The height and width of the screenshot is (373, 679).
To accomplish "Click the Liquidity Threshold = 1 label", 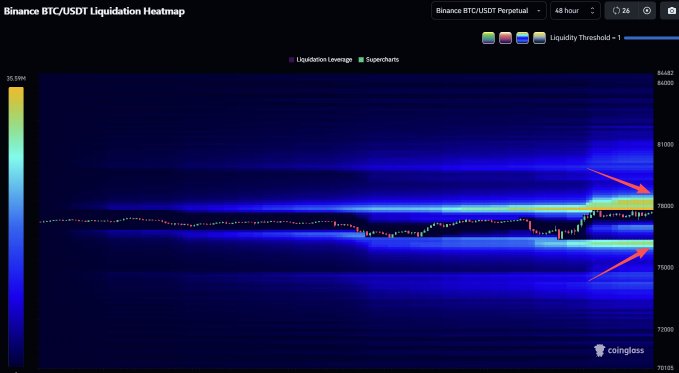I will [585, 38].
